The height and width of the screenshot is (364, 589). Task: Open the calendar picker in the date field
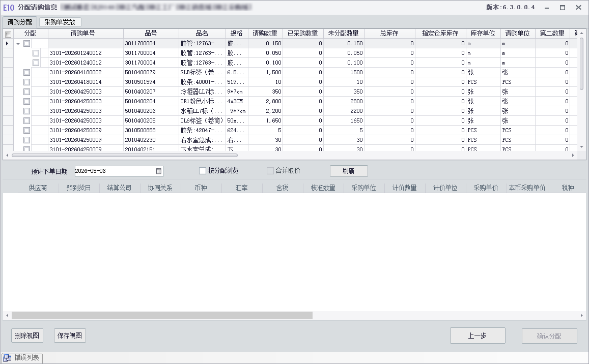[158, 171]
